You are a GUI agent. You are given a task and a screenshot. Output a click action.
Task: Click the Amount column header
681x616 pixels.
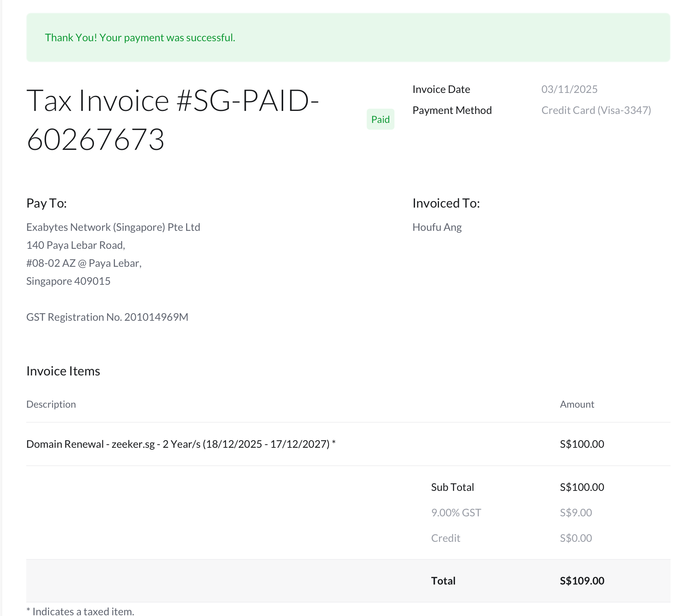point(576,404)
